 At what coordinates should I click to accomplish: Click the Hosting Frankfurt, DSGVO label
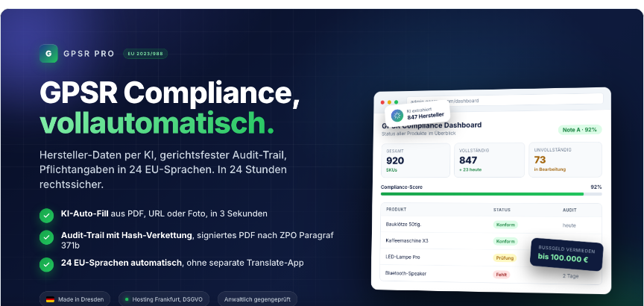167,299
